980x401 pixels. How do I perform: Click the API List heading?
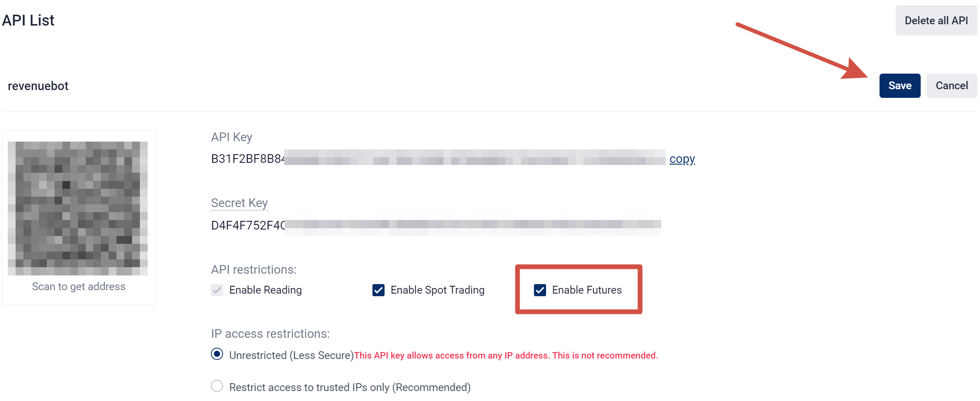tap(28, 20)
